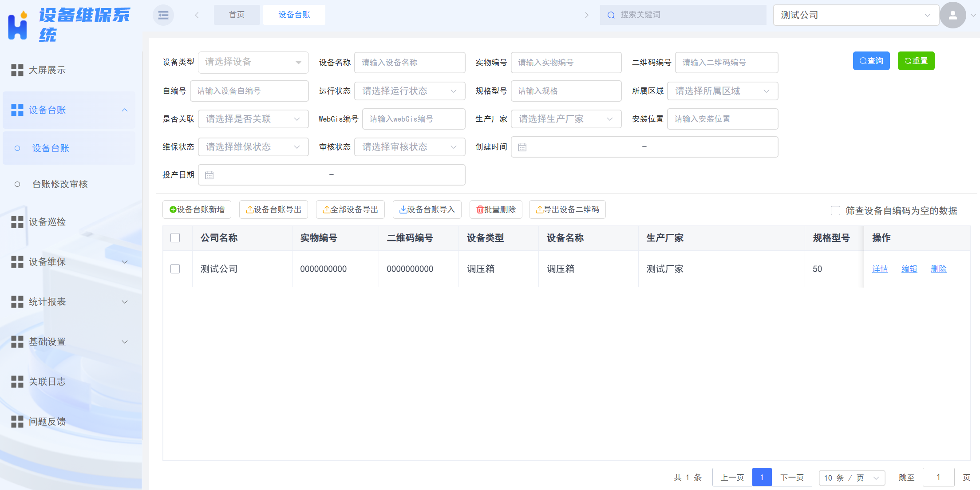Open the 创建时间 calendar icon
980x490 pixels.
522,147
